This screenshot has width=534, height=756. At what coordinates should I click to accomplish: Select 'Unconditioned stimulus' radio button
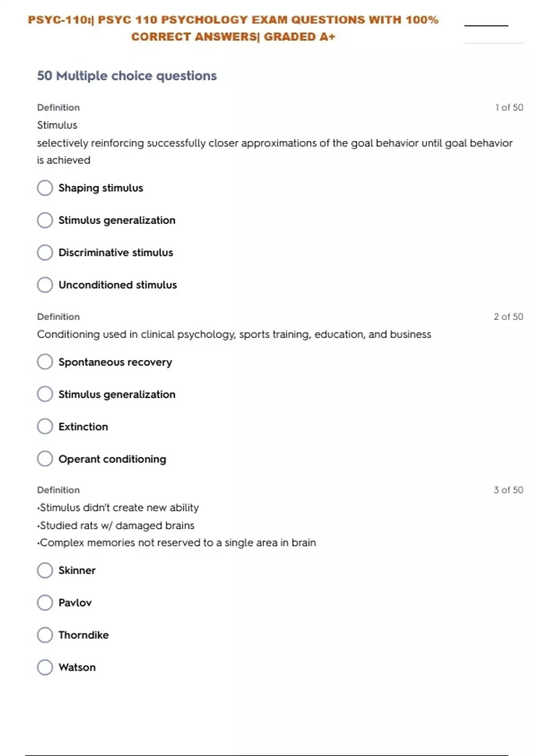(x=45, y=285)
